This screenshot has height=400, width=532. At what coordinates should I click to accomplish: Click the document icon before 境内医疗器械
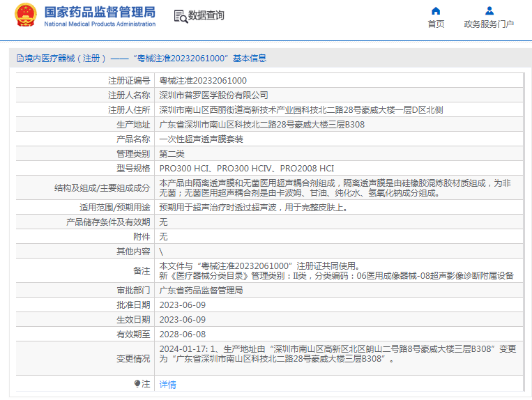(x=20, y=59)
